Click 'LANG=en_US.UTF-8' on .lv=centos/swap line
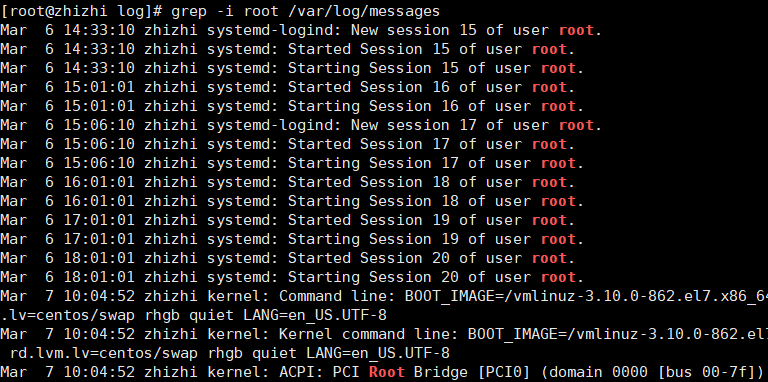The height and width of the screenshot is (382, 768). (315, 315)
